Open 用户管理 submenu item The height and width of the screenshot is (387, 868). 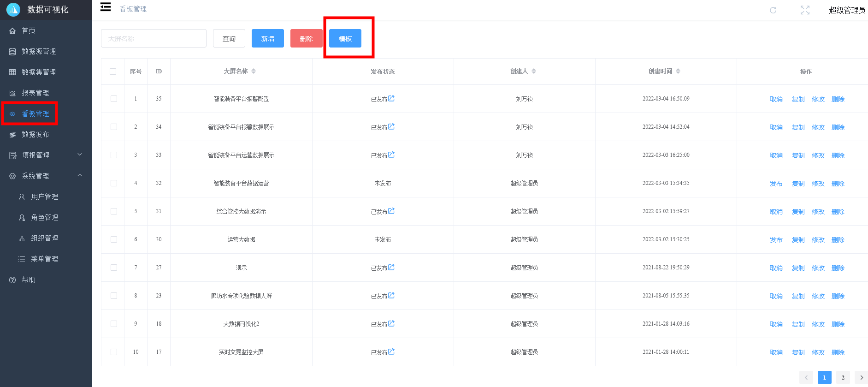[x=46, y=196]
